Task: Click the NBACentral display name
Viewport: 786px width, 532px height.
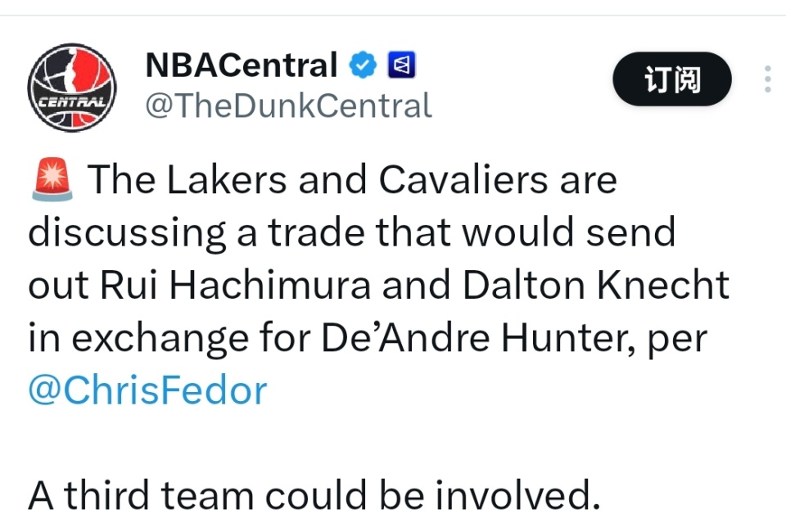Action: click(x=241, y=65)
